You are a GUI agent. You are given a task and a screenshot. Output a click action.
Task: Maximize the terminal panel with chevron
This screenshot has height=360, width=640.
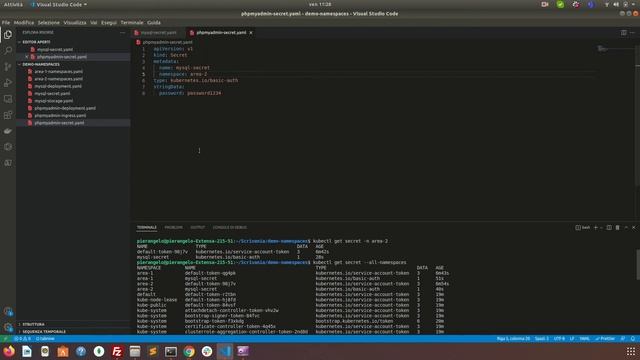click(x=626, y=227)
